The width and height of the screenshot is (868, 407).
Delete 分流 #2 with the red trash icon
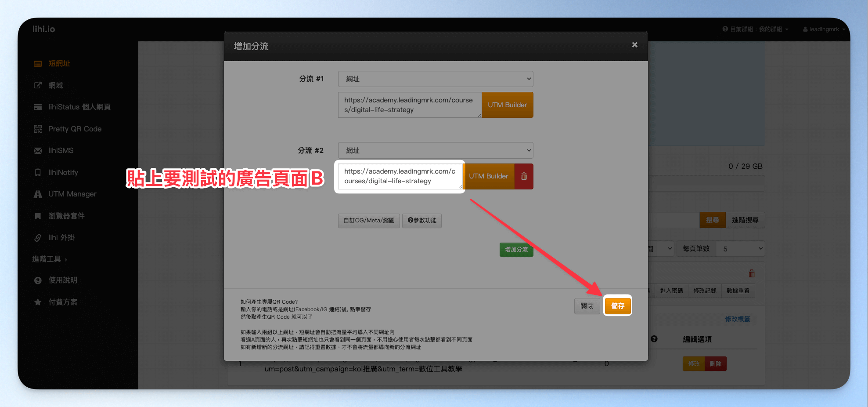click(x=524, y=176)
